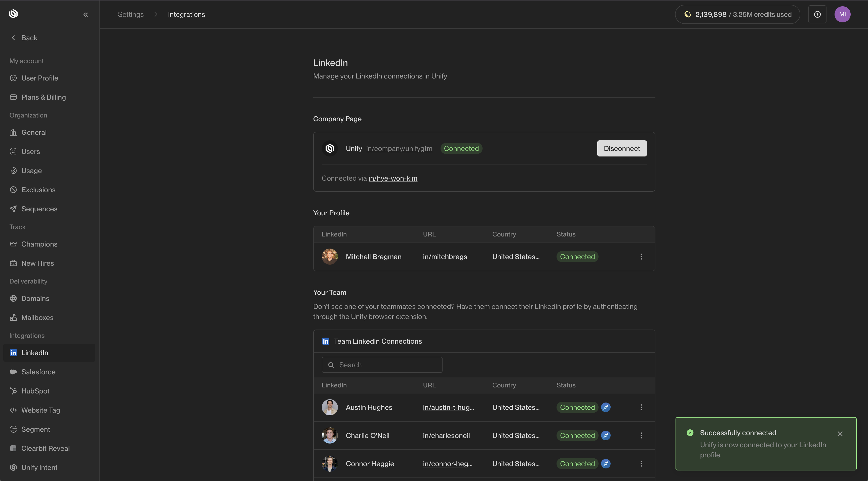Click the Unify company logo in Company Page card
This screenshot has height=481, width=868.
click(x=330, y=148)
